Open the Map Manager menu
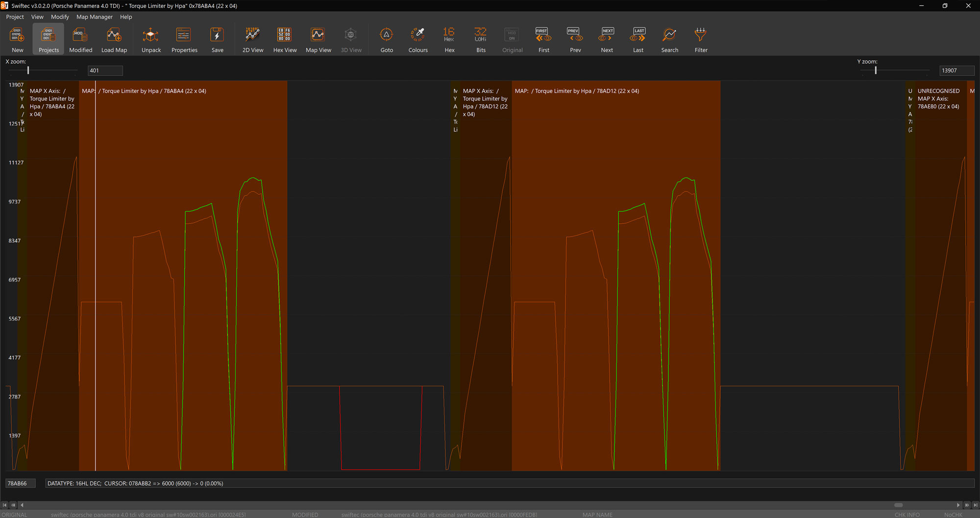Screen dimensions: 980x518 click(94, 17)
